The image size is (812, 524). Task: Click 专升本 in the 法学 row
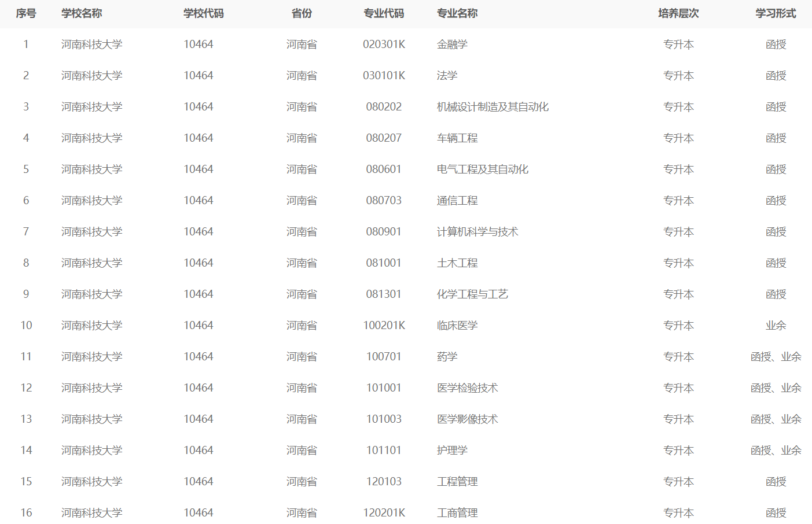[678, 76]
